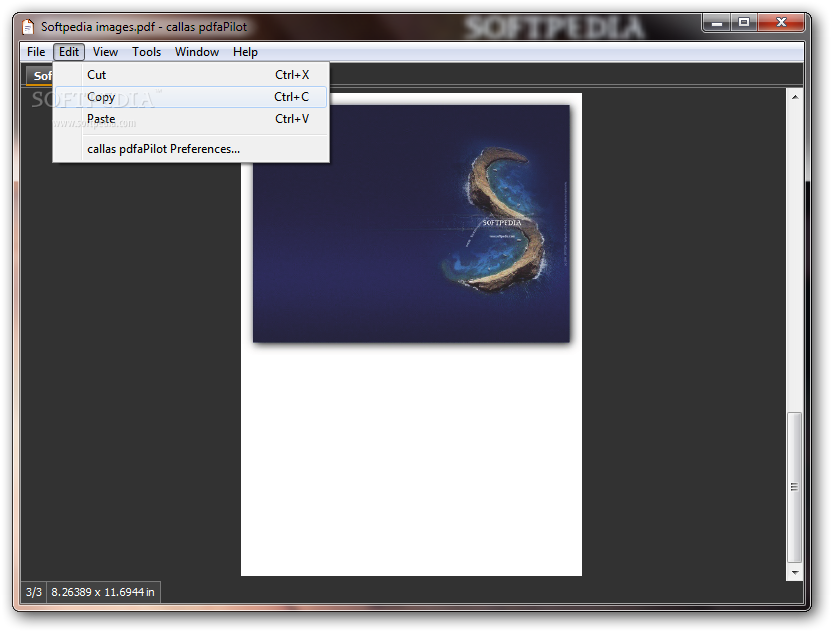This screenshot has height=632, width=832.
Task: Close the pdfaPilot window
Action: 781,23
